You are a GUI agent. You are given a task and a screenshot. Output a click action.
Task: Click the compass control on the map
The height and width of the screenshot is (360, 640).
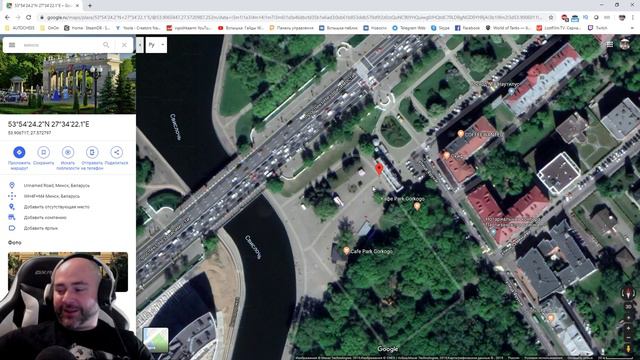(628, 293)
